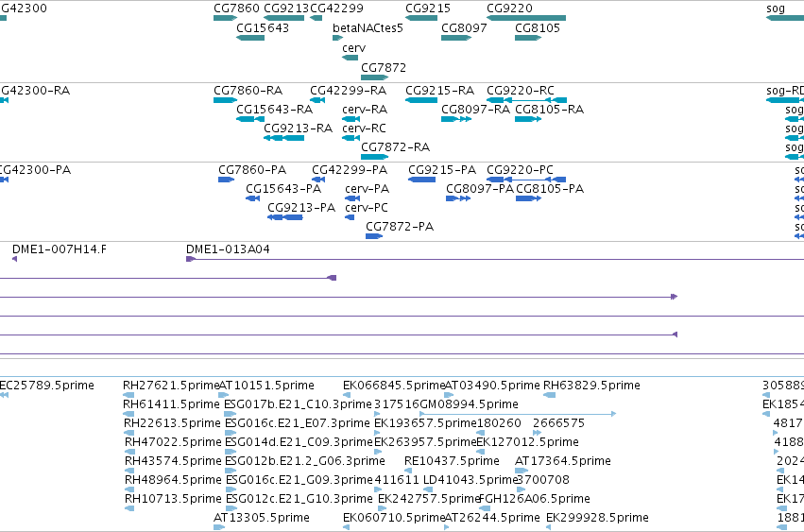The image size is (804, 532).
Task: Select EST RH63829.5prime label
Action: coord(591,386)
